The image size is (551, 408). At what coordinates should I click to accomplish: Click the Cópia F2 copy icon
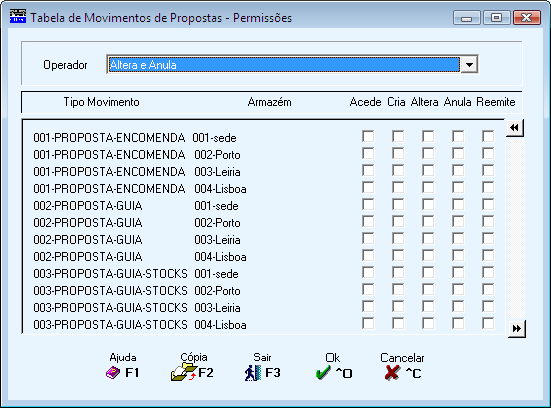pyautogui.click(x=184, y=373)
